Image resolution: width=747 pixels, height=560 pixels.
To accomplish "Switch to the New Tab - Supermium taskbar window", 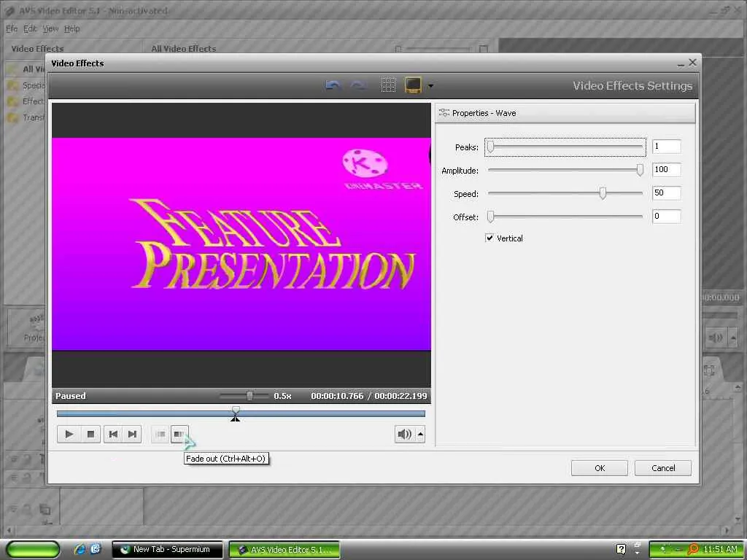I will click(167, 550).
